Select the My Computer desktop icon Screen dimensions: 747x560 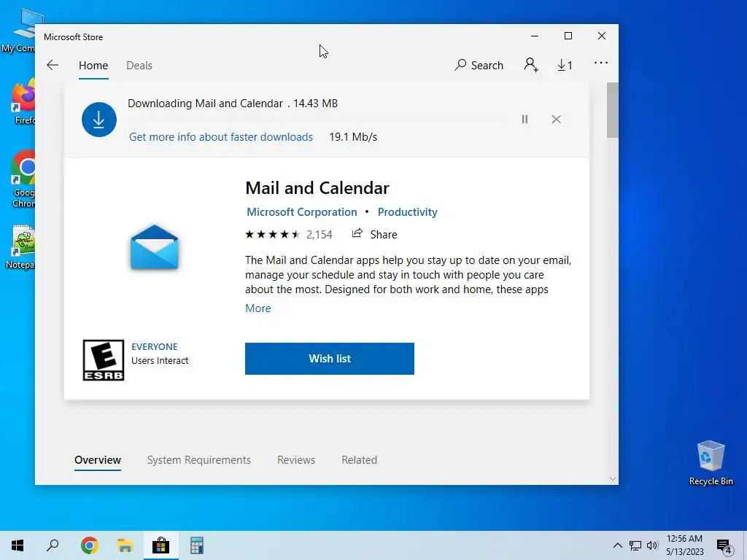21,31
